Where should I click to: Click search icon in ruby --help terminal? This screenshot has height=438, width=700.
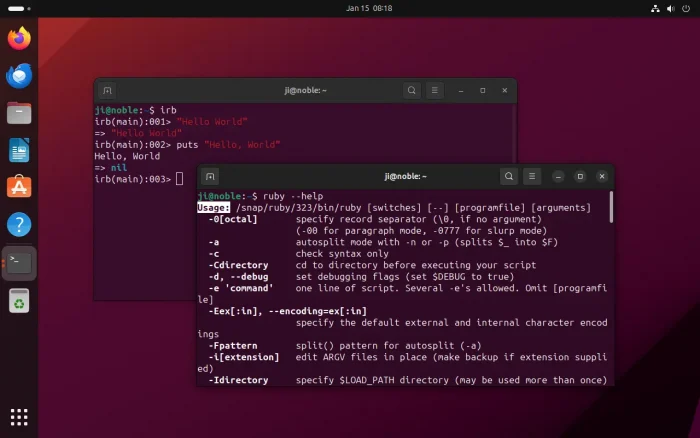coord(508,177)
